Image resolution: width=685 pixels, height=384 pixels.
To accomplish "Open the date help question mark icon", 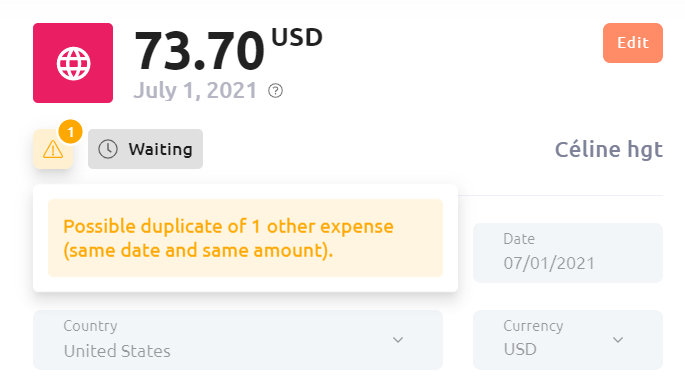I will pos(275,91).
